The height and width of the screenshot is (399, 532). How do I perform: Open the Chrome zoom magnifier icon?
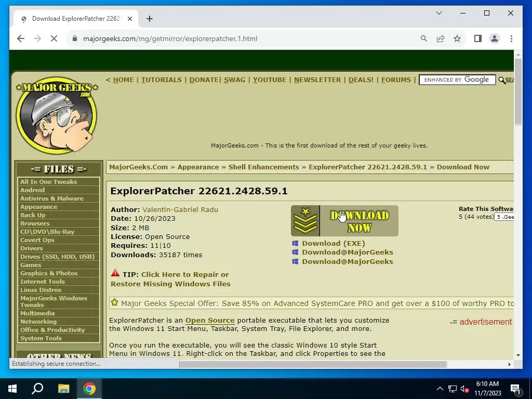(x=424, y=38)
